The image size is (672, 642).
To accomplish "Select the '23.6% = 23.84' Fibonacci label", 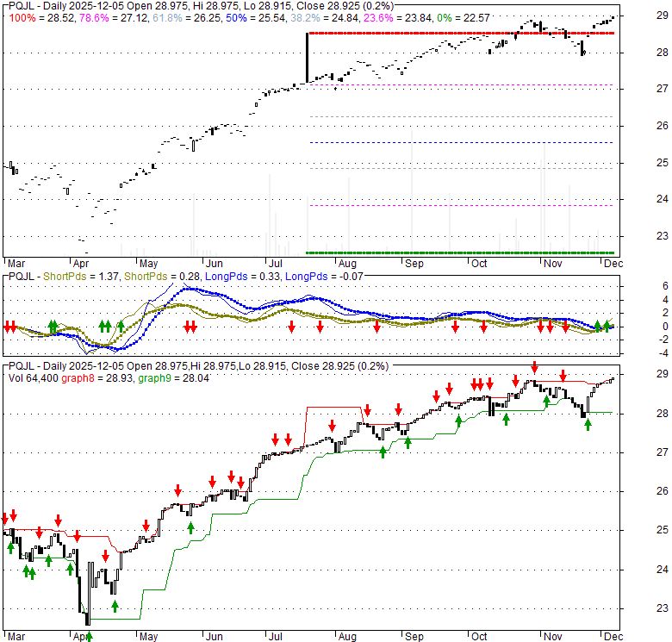I will (397, 18).
